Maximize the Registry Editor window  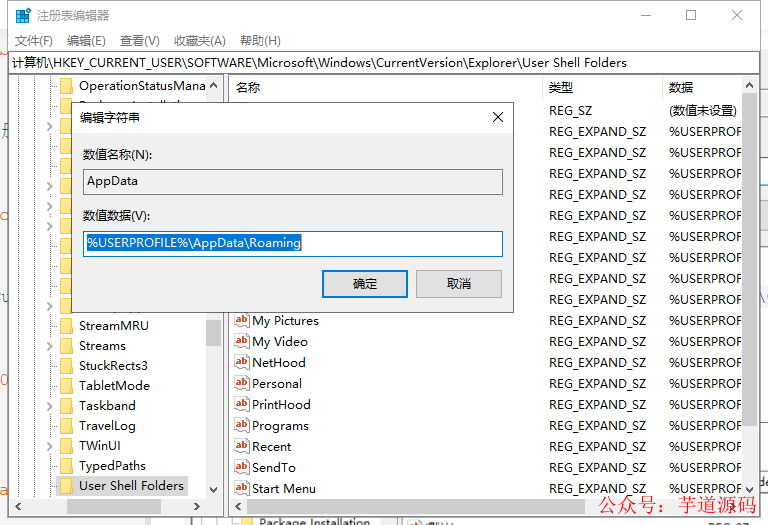(x=691, y=15)
